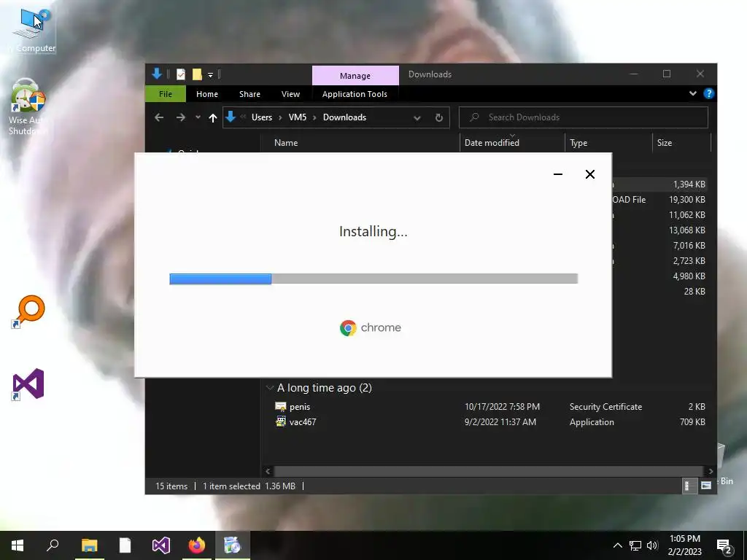Open Visual Studio from the taskbar
The height and width of the screenshot is (560, 747).
pyautogui.click(x=161, y=545)
